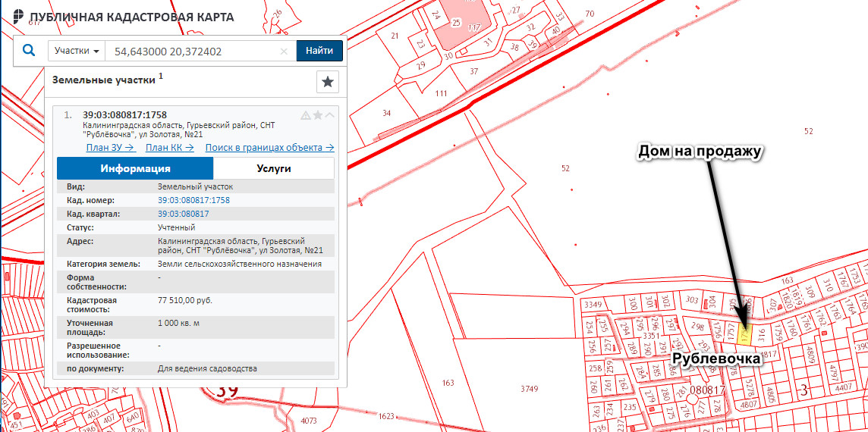
Task: Click the Rosreestr logo in header
Action: (x=17, y=17)
